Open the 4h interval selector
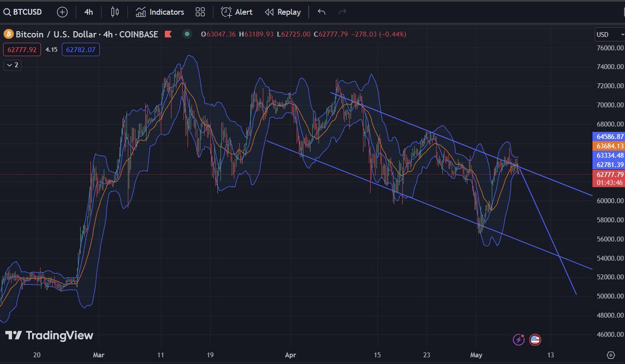The height and width of the screenshot is (364, 625). point(89,12)
